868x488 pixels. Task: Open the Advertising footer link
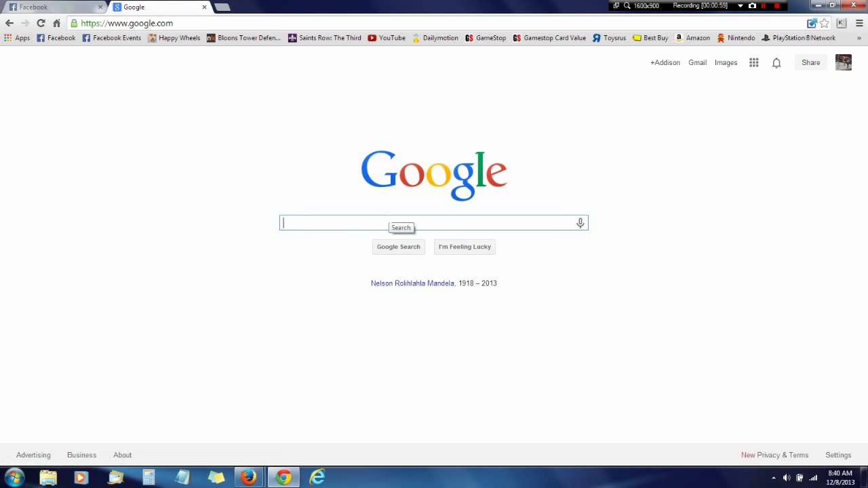pyautogui.click(x=33, y=455)
